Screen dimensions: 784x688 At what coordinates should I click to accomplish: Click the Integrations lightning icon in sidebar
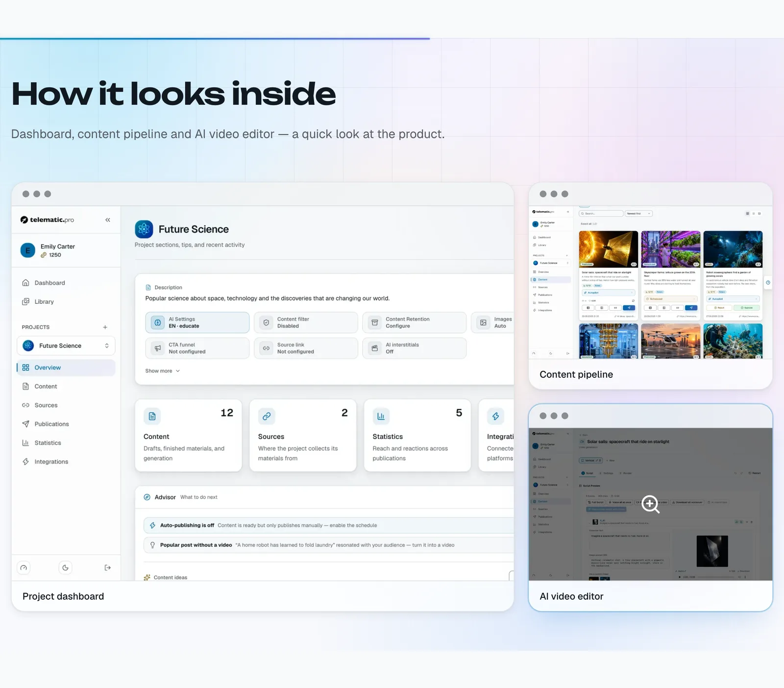26,462
